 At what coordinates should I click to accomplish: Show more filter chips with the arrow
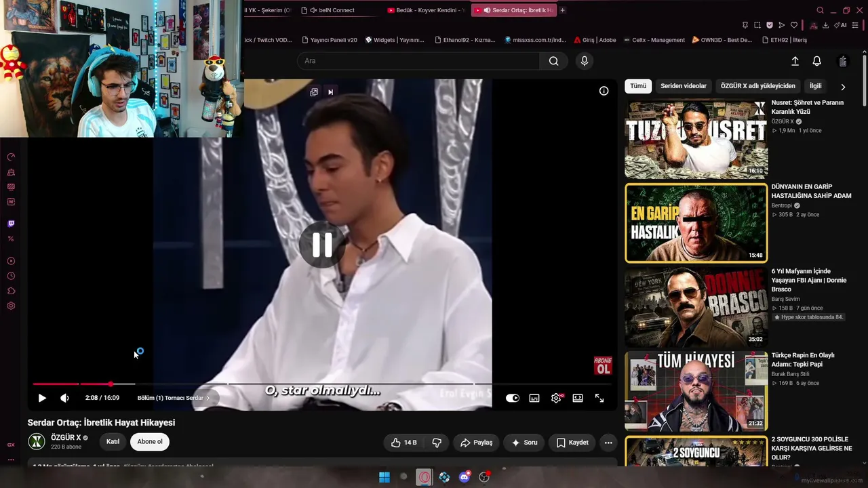[x=843, y=87]
